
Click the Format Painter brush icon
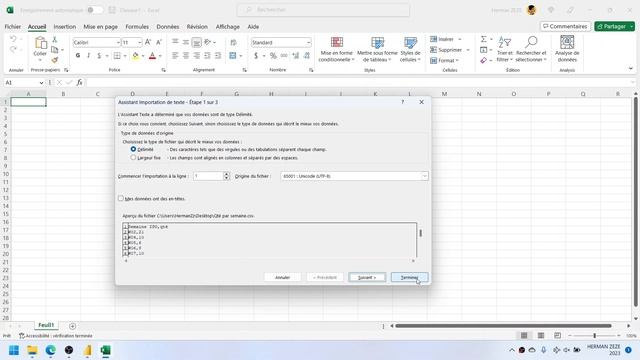pyautogui.click(x=55, y=60)
